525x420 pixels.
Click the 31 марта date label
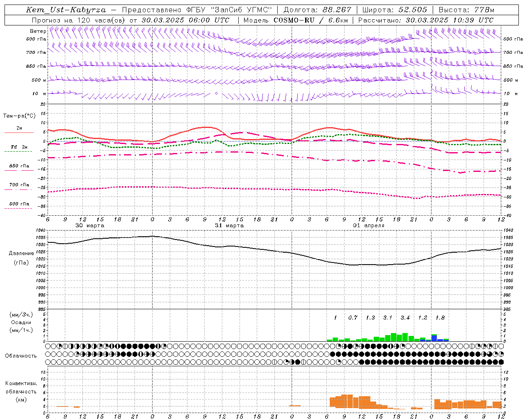click(x=229, y=226)
